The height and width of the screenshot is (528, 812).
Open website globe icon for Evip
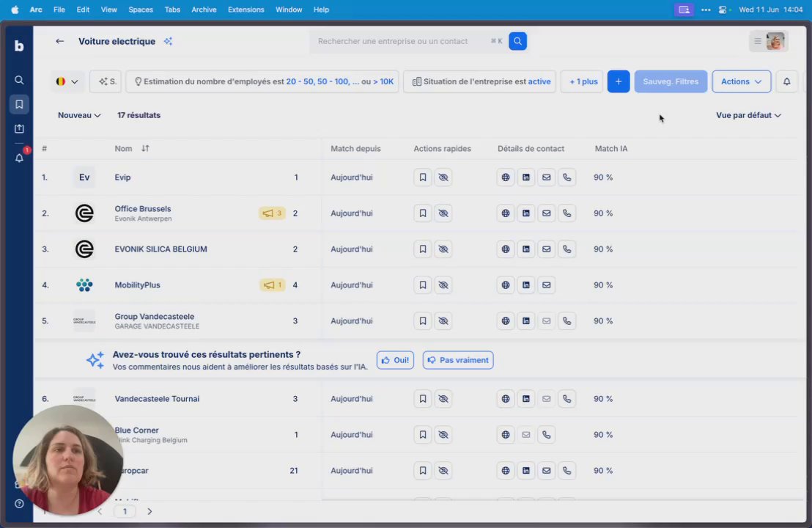point(506,177)
